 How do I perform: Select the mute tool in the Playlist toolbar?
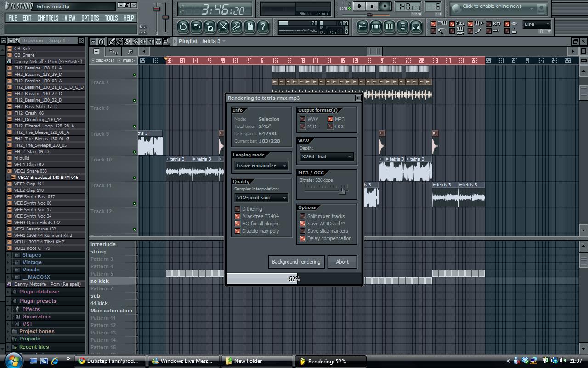(135, 41)
